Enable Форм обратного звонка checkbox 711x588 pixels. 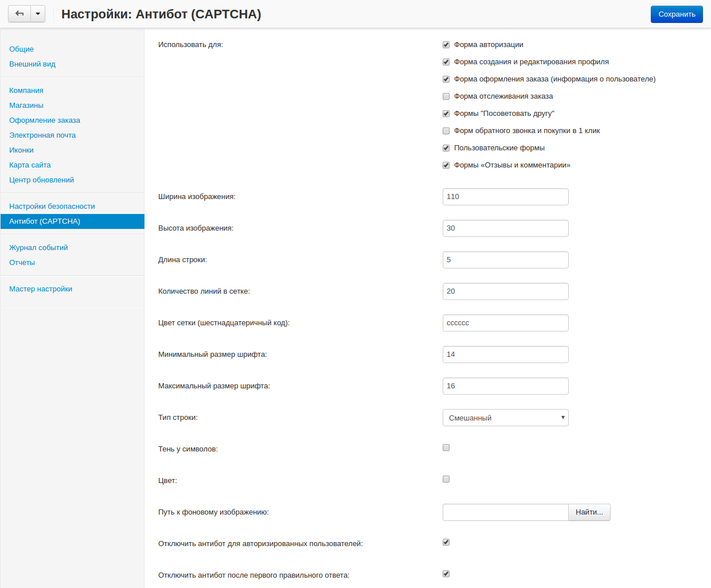pos(446,131)
